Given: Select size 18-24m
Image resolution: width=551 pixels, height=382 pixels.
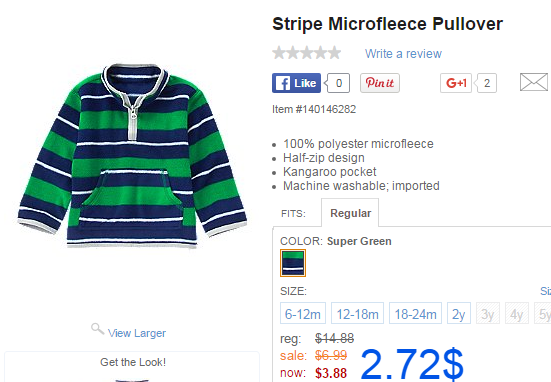Looking at the screenshot, I should pos(415,313).
